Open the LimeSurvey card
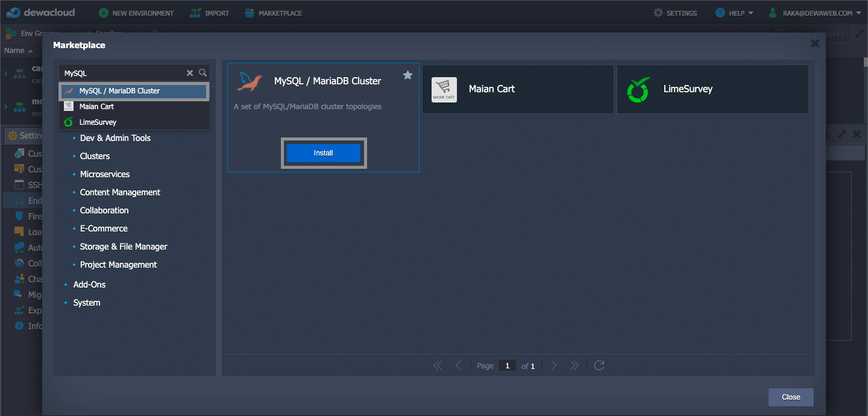The height and width of the screenshot is (416, 868). (x=712, y=89)
